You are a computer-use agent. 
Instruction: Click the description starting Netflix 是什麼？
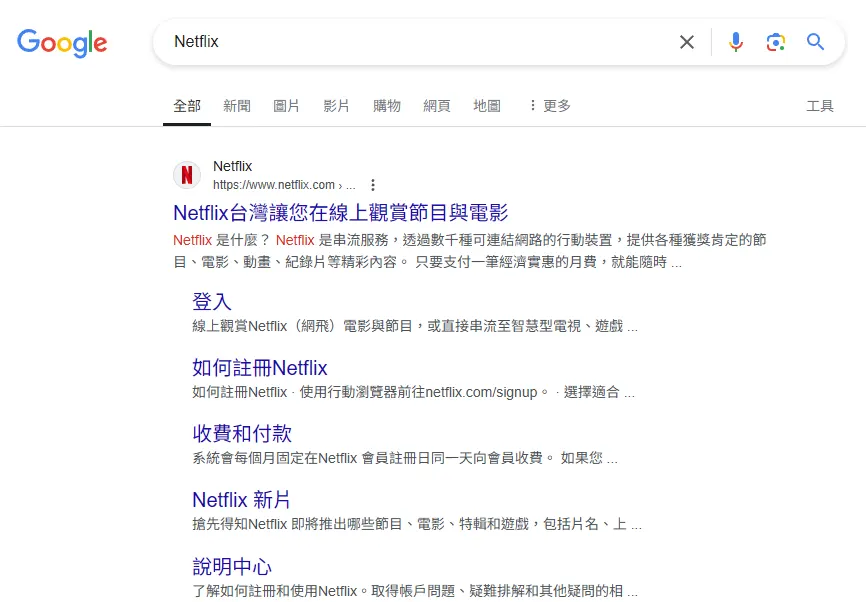tap(470, 251)
